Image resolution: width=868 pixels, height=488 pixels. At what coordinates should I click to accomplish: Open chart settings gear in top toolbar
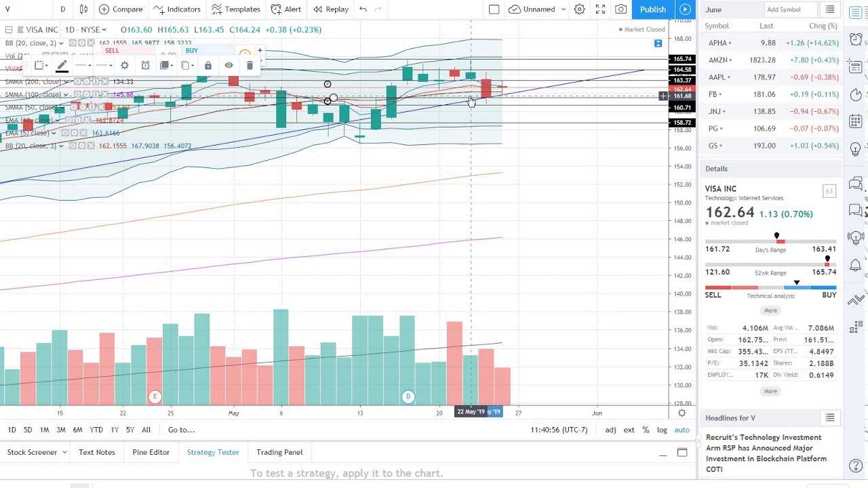click(x=580, y=9)
